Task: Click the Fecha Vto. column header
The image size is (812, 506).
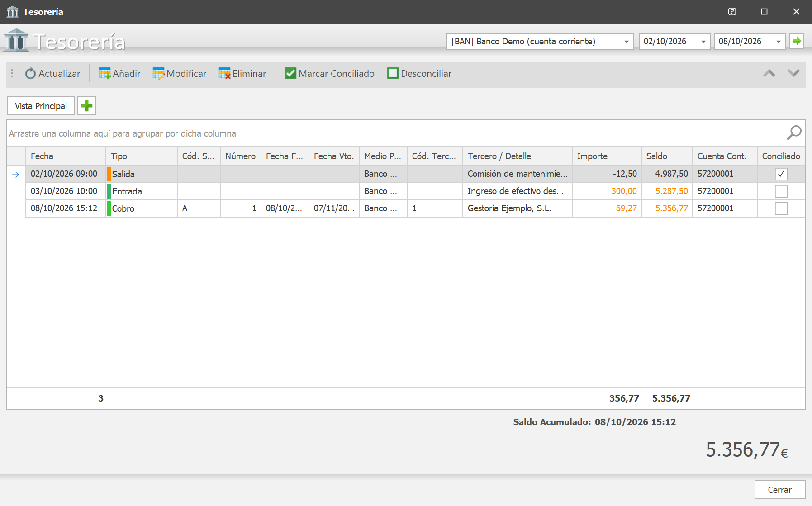Action: click(334, 156)
